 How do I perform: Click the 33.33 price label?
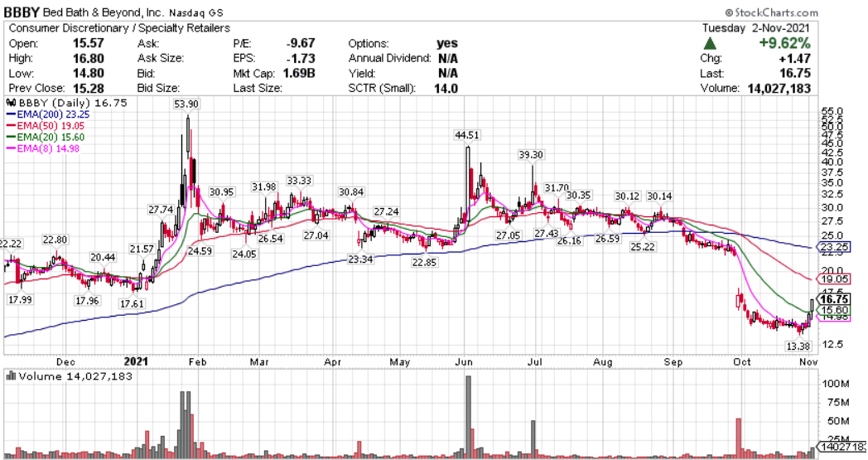point(299,181)
